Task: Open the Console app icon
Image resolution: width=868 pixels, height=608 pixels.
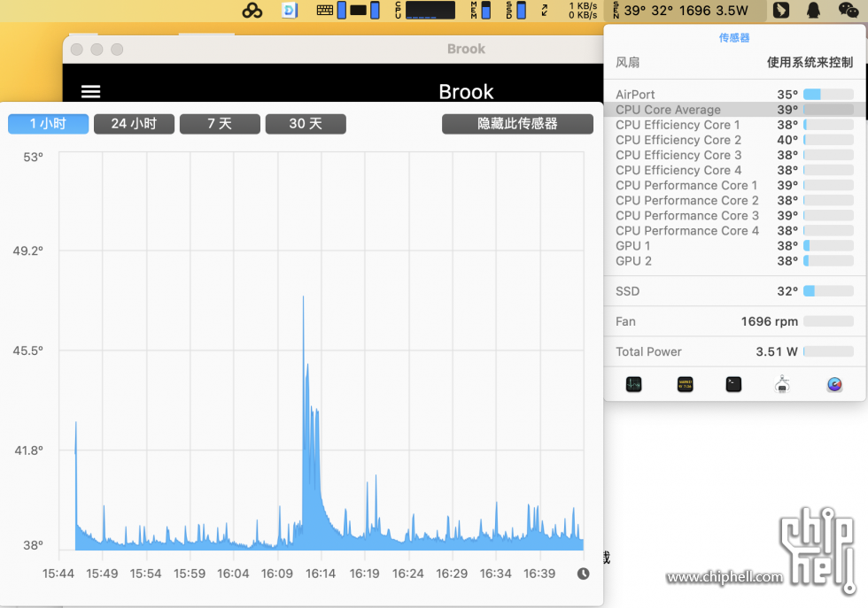Action: click(685, 384)
